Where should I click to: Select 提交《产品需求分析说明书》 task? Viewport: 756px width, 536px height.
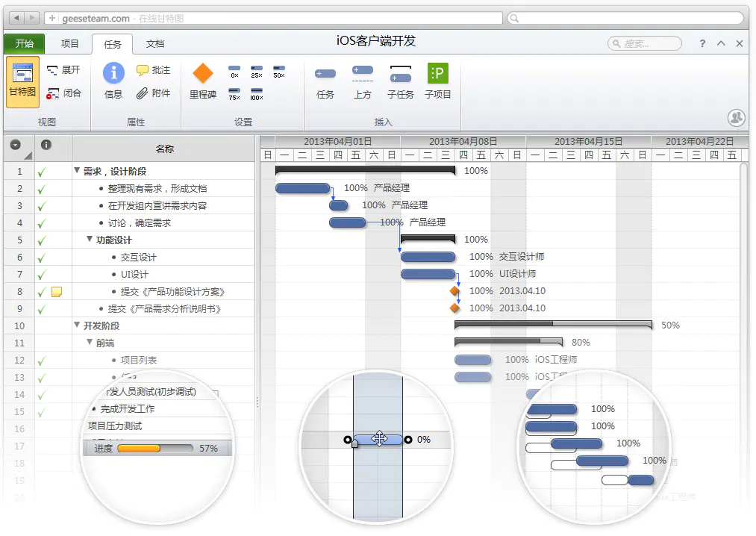(x=164, y=309)
